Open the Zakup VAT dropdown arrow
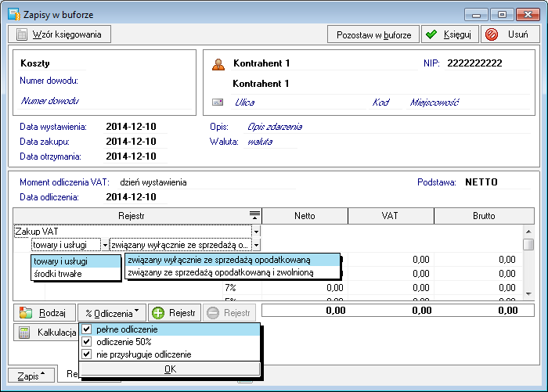 pyautogui.click(x=256, y=232)
